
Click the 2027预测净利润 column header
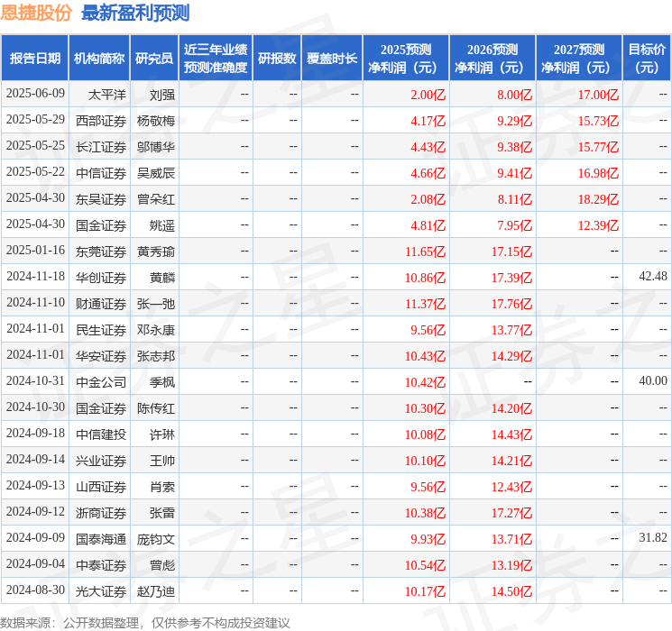pos(579,59)
